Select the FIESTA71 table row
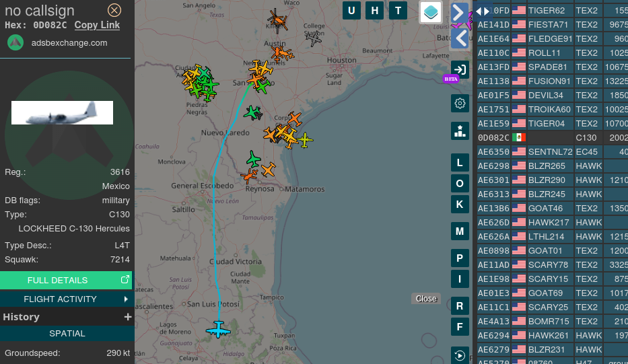The height and width of the screenshot is (364, 628). pos(553,24)
